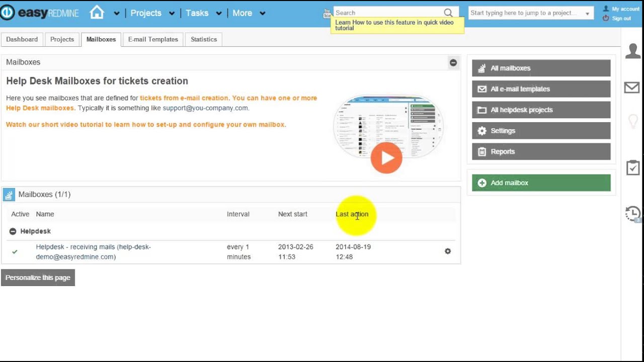Open helpdesk Settings button
Image resolution: width=644 pixels, height=362 pixels.
(541, 131)
